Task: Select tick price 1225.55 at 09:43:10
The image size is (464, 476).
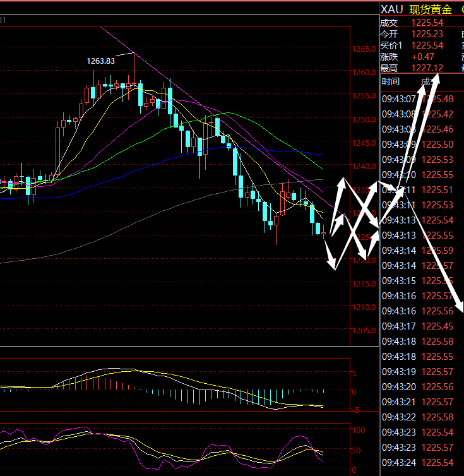Action: point(437,175)
